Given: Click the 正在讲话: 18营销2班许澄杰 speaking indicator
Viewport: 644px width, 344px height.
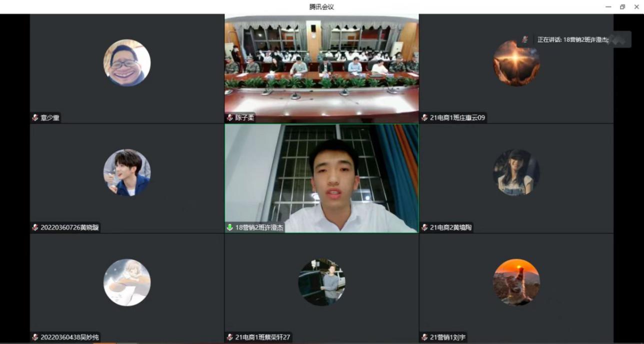Looking at the screenshot, I should click(572, 39).
